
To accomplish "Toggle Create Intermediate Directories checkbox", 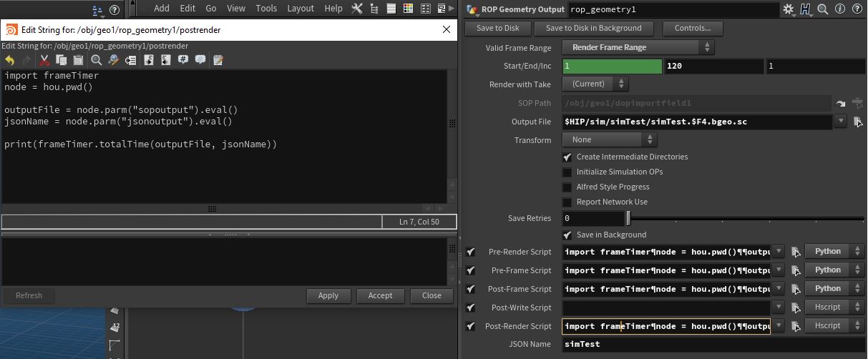I will (567, 157).
